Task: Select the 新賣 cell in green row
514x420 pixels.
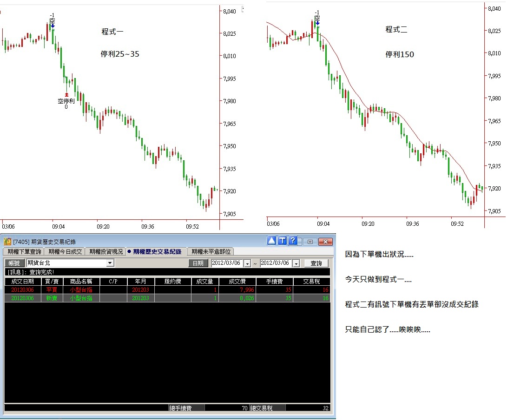Action: pyautogui.click(x=52, y=298)
